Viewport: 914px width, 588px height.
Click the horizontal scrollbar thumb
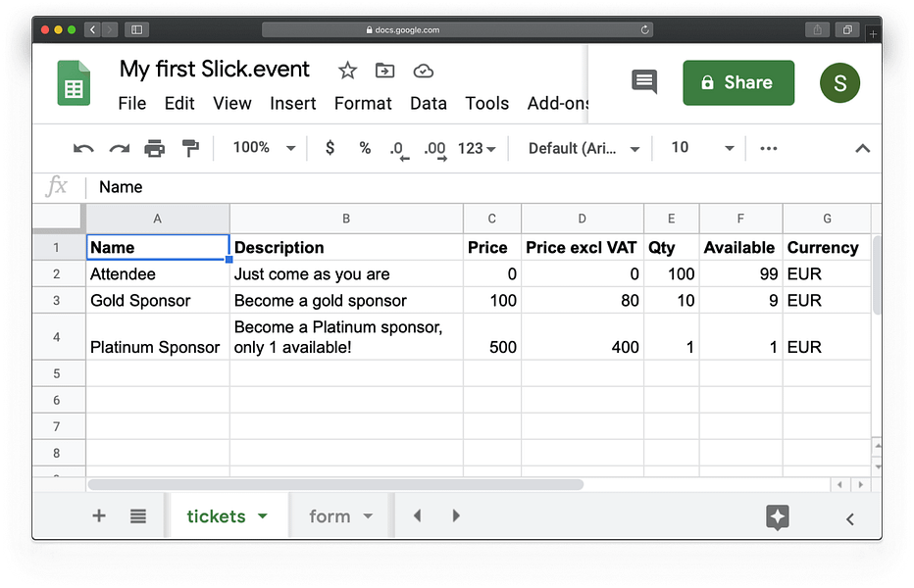(335, 485)
